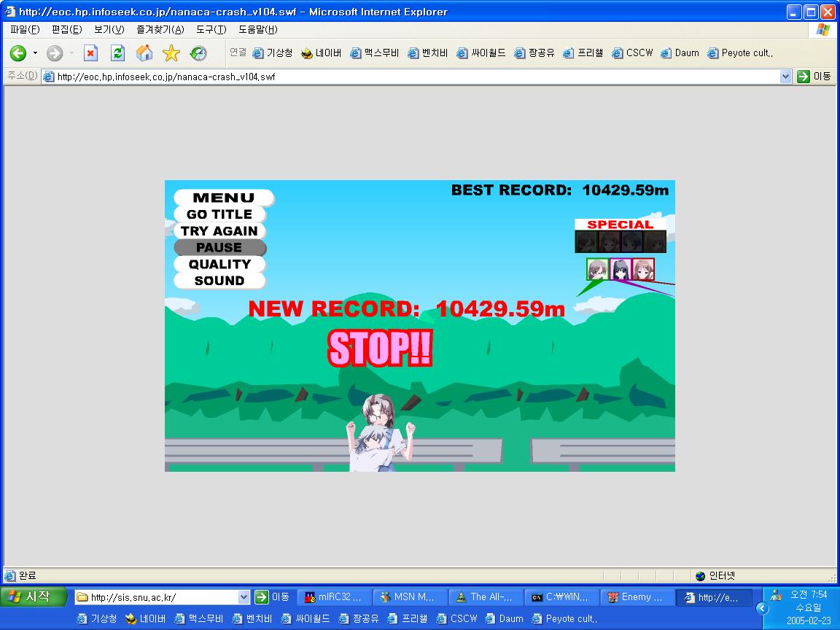
Task: Click the Refresh page icon
Action: (117, 53)
